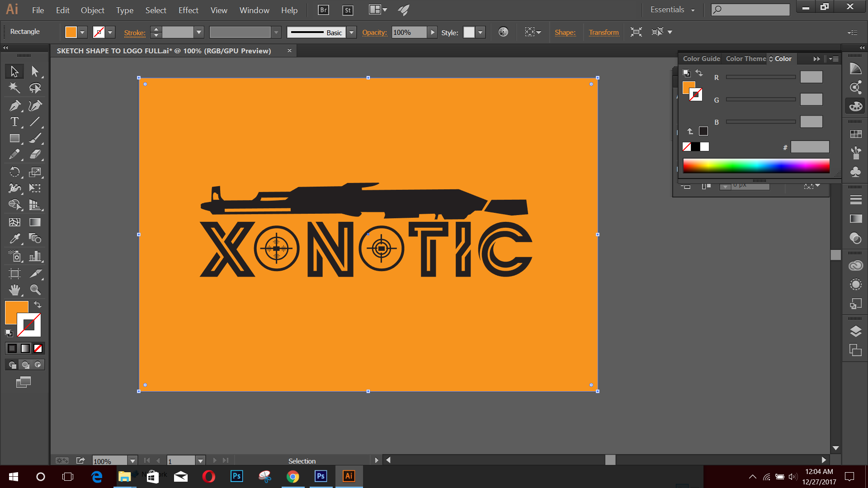Switch to Draw Behind mode

(25, 365)
